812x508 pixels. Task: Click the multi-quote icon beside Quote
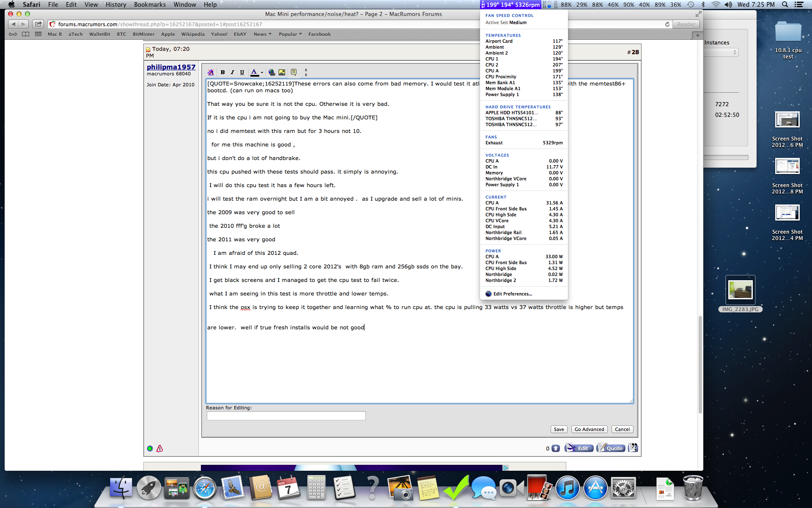click(633, 448)
